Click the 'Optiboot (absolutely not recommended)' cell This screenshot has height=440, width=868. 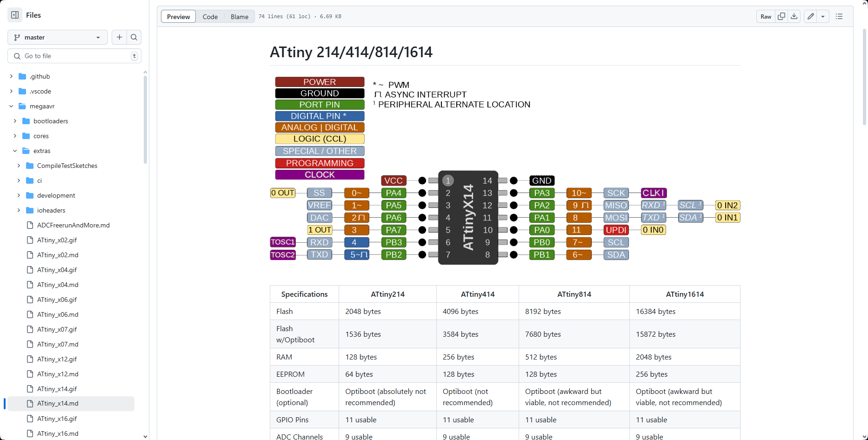coord(387,397)
